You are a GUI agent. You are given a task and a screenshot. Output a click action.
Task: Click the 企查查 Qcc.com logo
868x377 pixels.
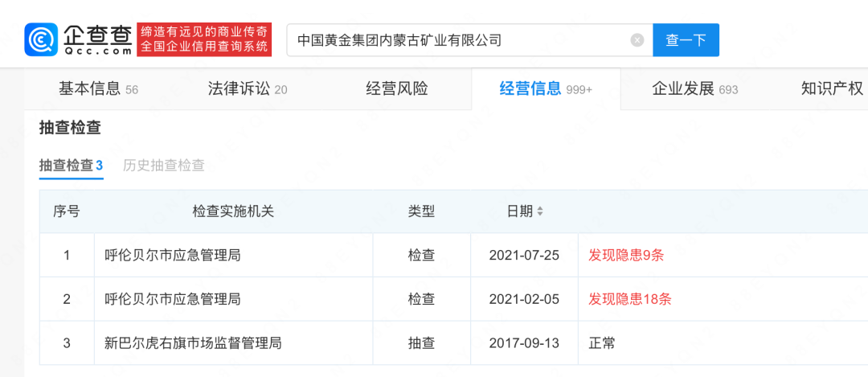[78, 39]
